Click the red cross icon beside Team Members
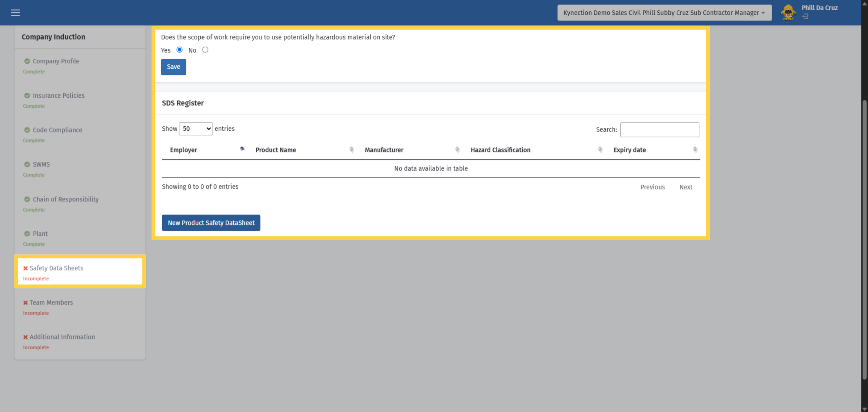 (25, 303)
